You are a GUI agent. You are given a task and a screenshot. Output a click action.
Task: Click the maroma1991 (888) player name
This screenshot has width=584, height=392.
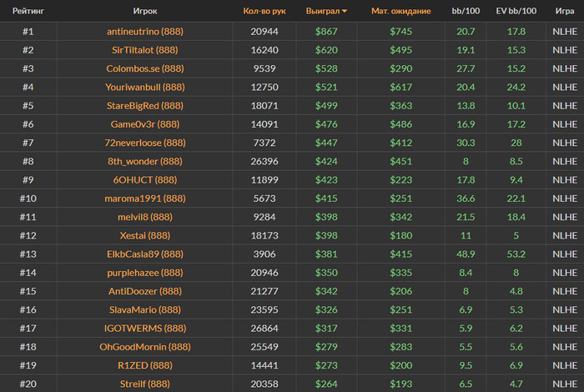point(145,199)
